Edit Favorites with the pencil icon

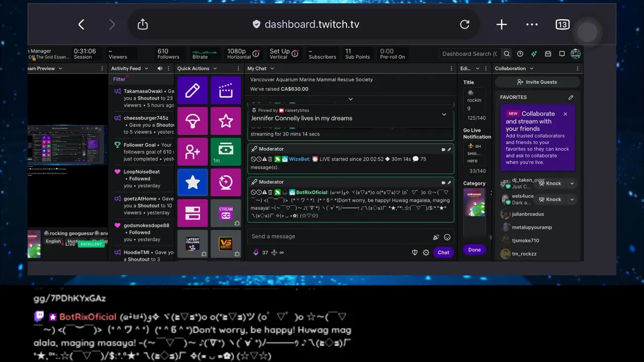(571, 98)
